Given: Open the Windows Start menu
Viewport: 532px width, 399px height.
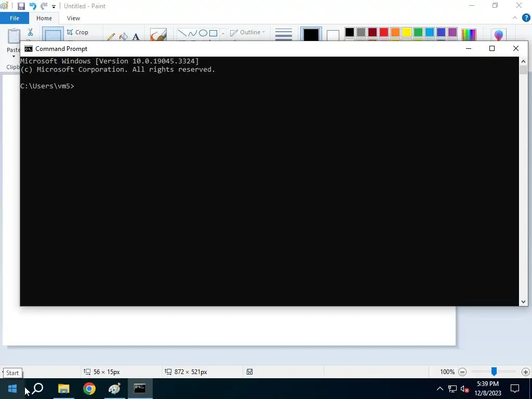Looking at the screenshot, I should click(12, 389).
